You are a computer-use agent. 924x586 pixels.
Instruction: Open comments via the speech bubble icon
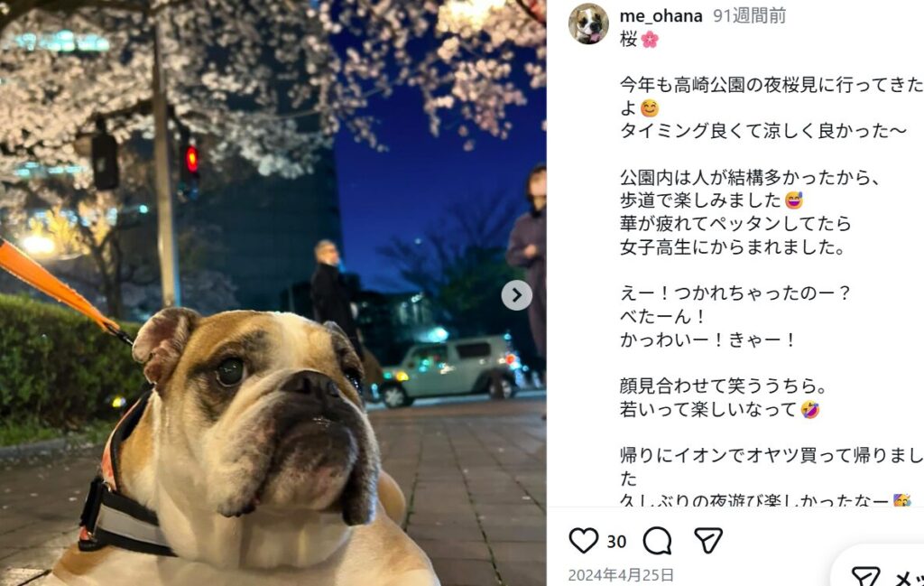point(657,541)
